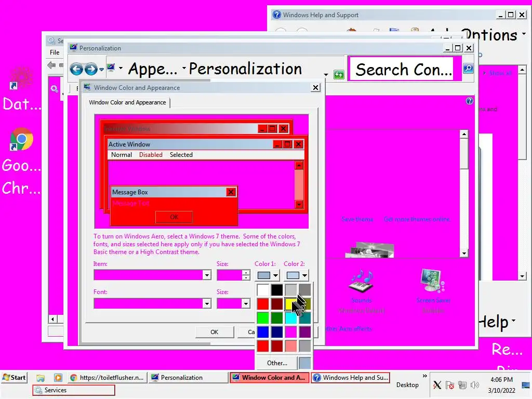Click the Appe... breadcrumb in address bar
The image size is (532, 399).
coord(153,69)
